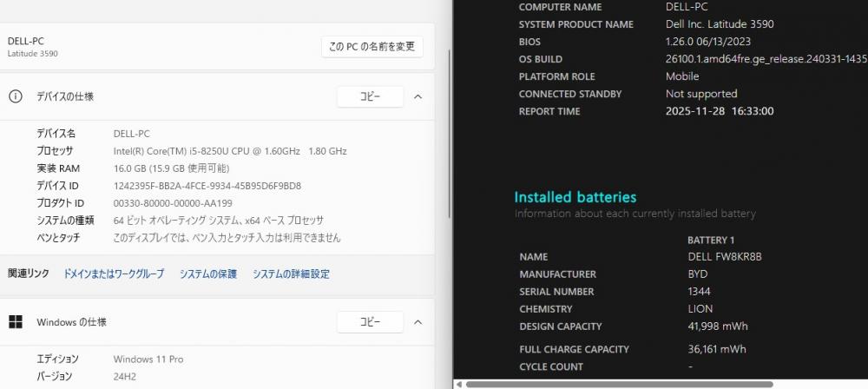The image size is (868, 389).
Task: Select the BATTERY 1 column header
Action: click(x=711, y=241)
